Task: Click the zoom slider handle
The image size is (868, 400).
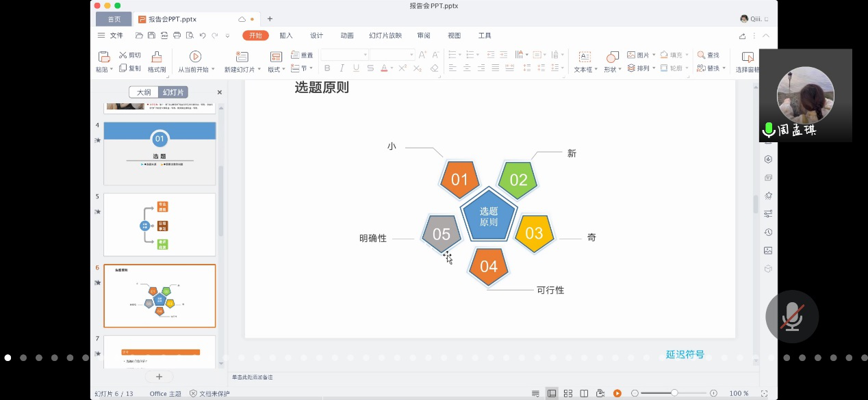Action: (x=674, y=393)
